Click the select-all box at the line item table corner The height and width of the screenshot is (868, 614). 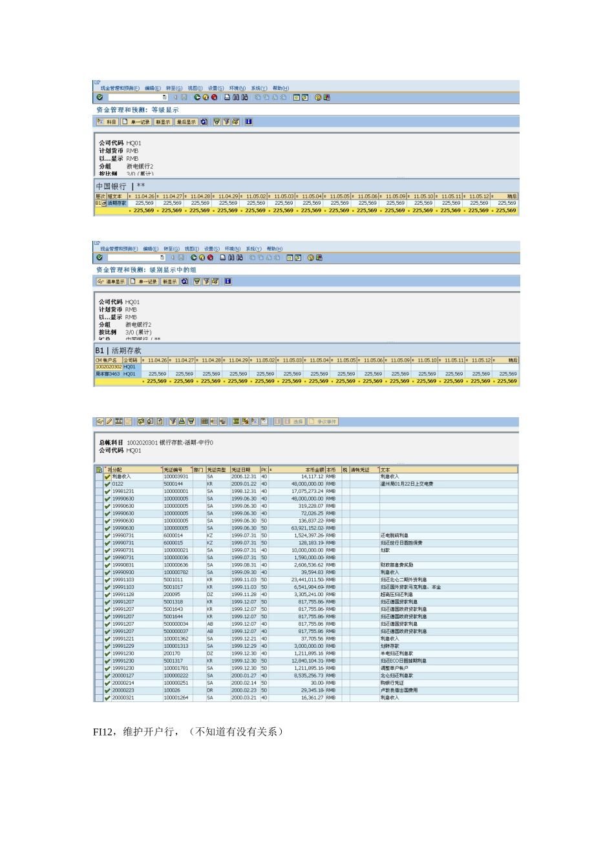[98, 470]
